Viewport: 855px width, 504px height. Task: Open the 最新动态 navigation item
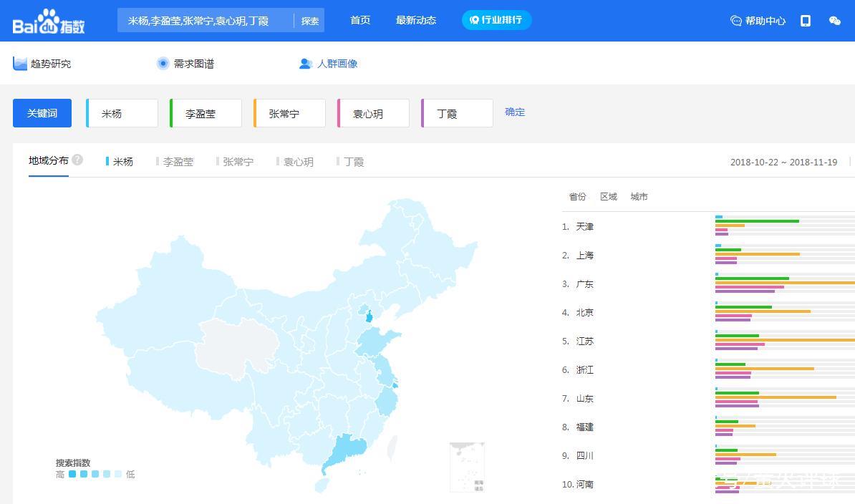[x=416, y=20]
